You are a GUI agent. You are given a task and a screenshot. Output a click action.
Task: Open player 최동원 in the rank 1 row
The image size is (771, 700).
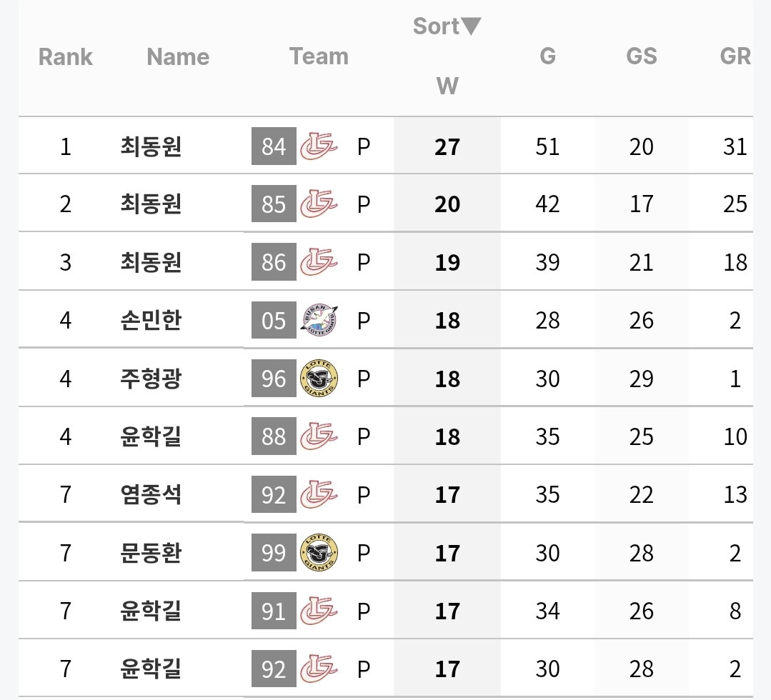point(151,146)
